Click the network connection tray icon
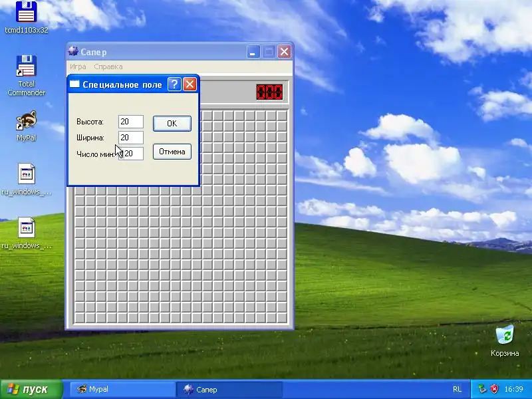This screenshot has width=532, height=399. pyautogui.click(x=482, y=389)
